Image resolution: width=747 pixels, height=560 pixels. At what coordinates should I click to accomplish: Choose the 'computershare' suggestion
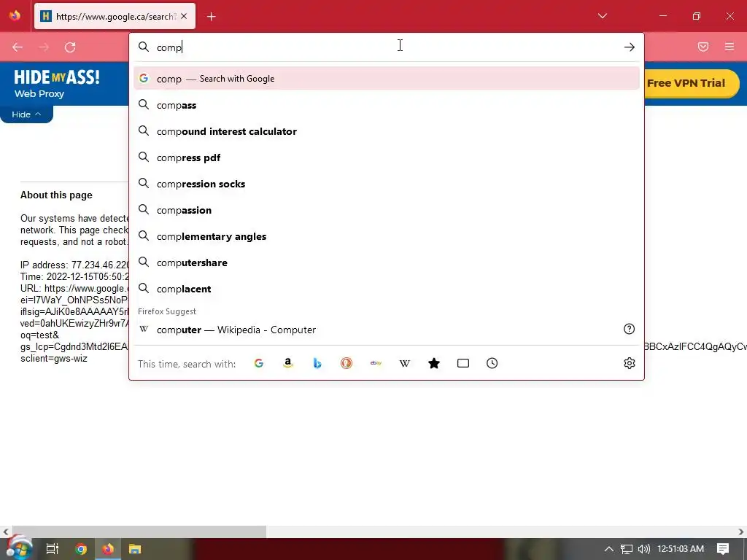[387, 262]
